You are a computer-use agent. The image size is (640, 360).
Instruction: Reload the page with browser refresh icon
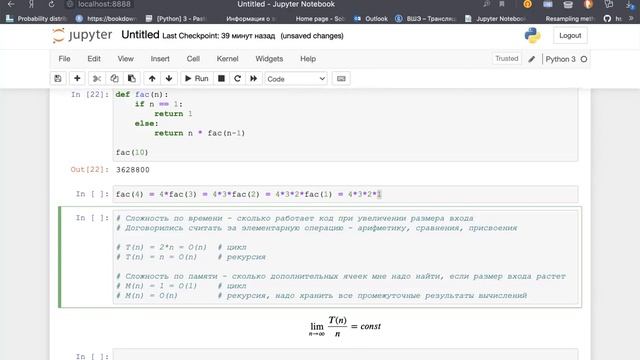pyautogui.click(x=51, y=4)
